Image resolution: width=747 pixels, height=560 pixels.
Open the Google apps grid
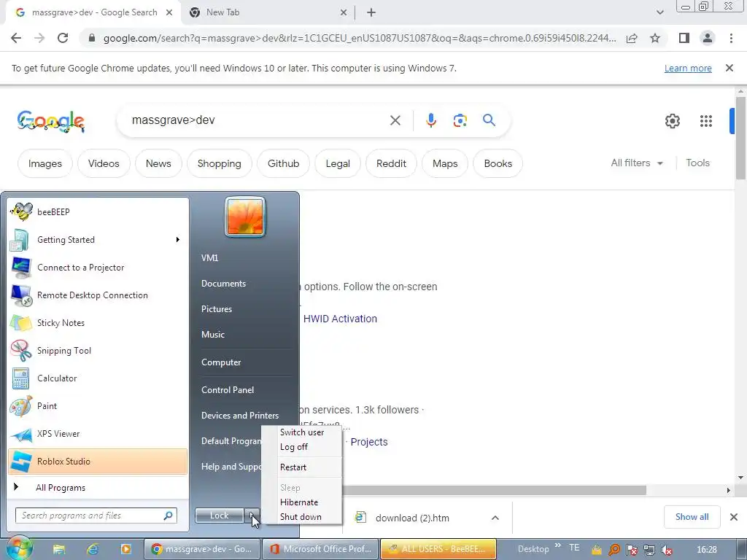coord(706,121)
